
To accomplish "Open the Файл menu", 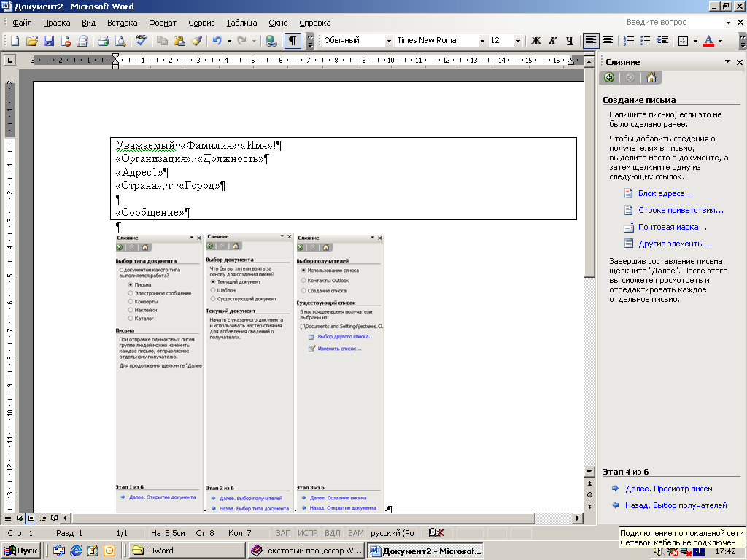I will 22,23.
